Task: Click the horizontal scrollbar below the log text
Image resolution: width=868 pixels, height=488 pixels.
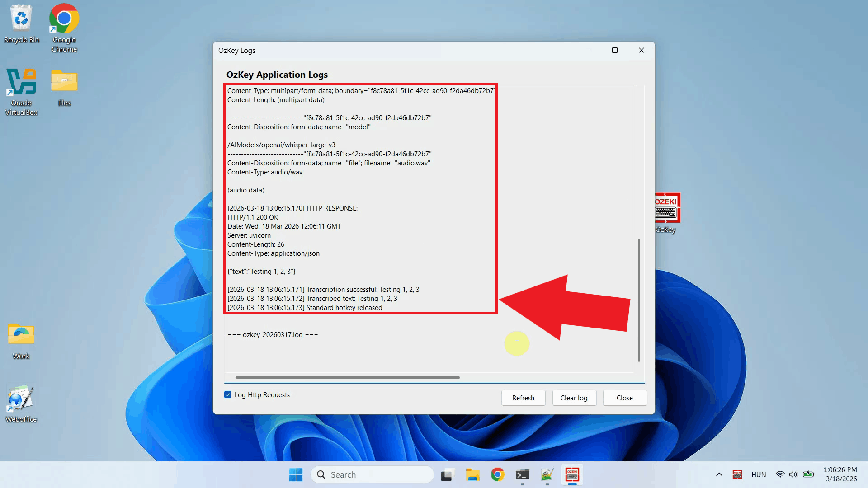Action: click(x=347, y=377)
